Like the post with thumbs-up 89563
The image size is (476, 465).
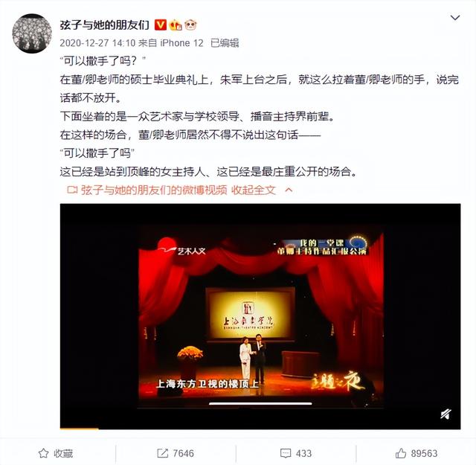point(416,453)
